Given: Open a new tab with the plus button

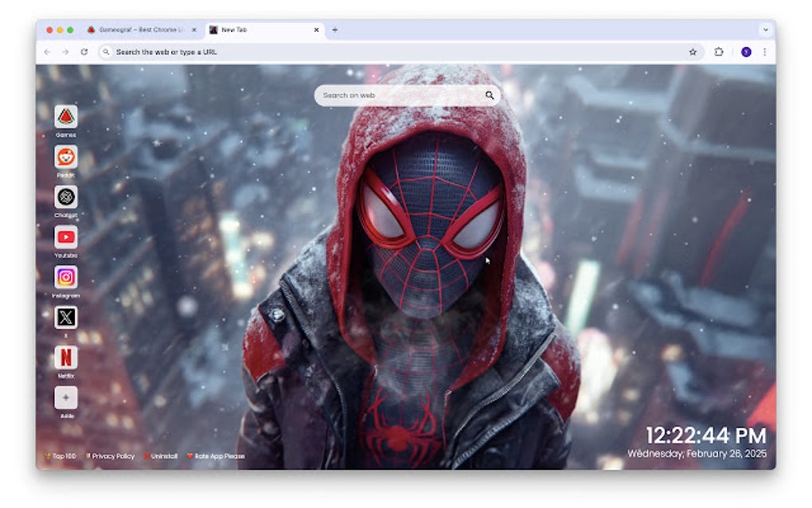Looking at the screenshot, I should pos(336,29).
